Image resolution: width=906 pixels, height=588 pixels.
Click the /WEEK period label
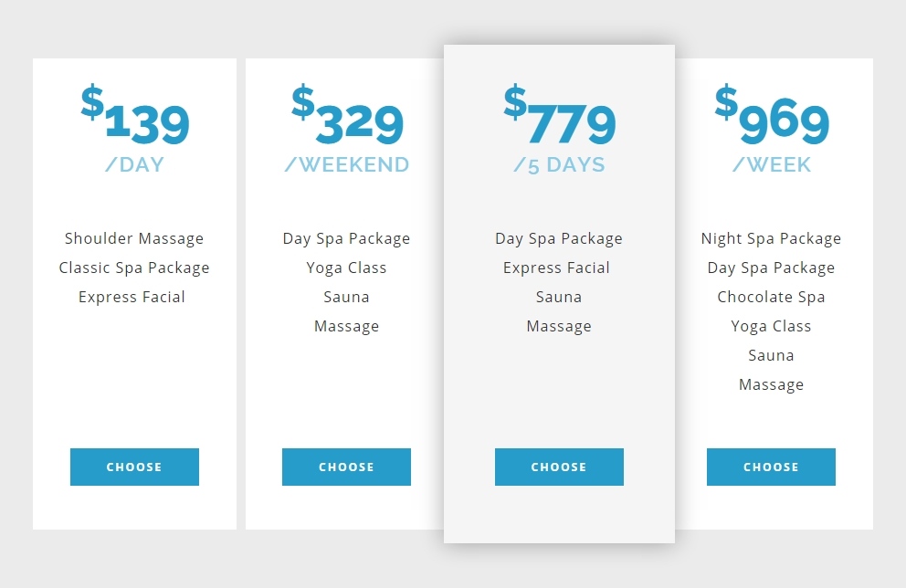pos(772,165)
